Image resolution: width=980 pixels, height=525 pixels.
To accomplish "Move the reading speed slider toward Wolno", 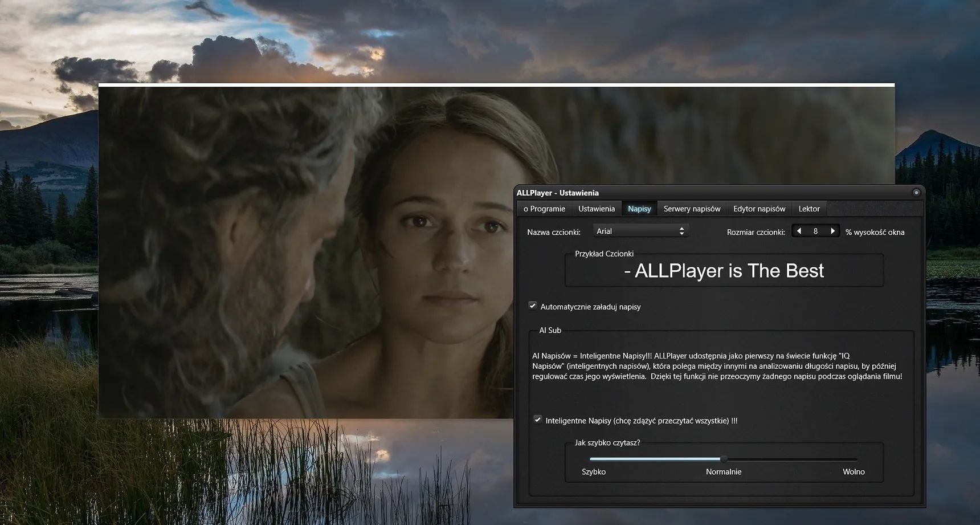I will point(798,459).
